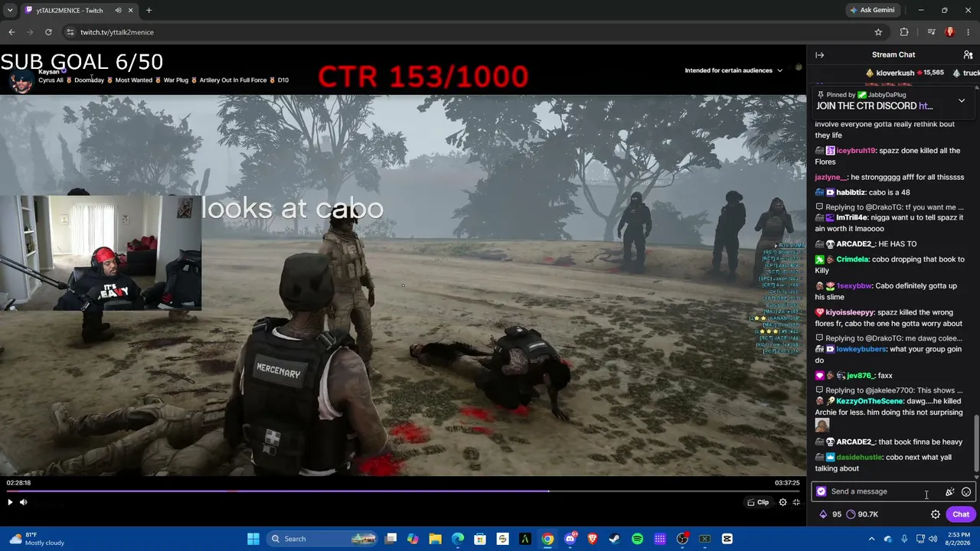Open Discord from the taskbar
Viewport: 980px width, 551px height.
click(x=570, y=539)
